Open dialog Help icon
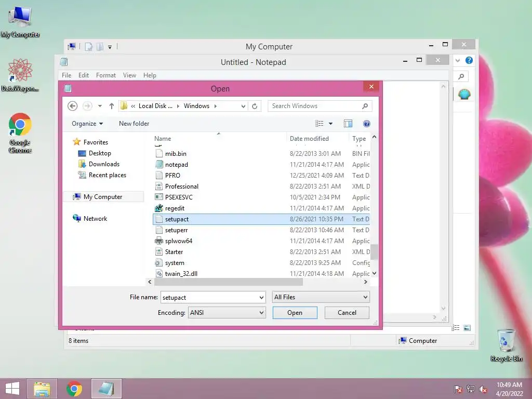 click(366, 124)
